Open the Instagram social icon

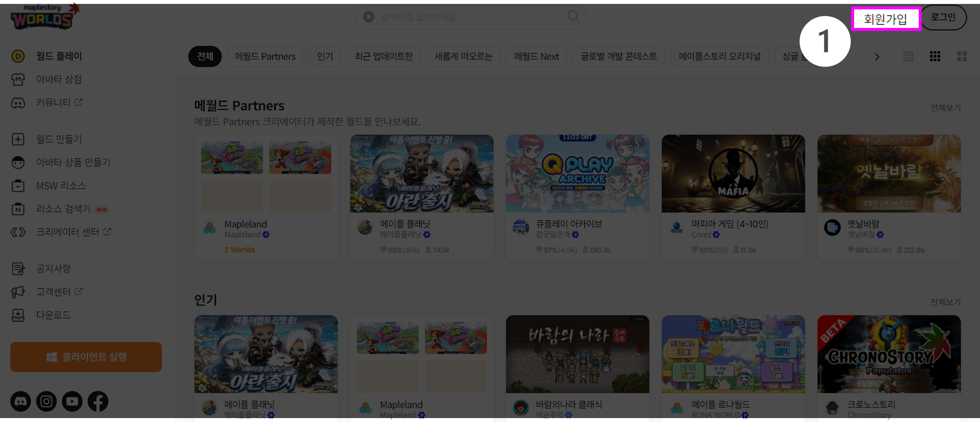click(47, 401)
